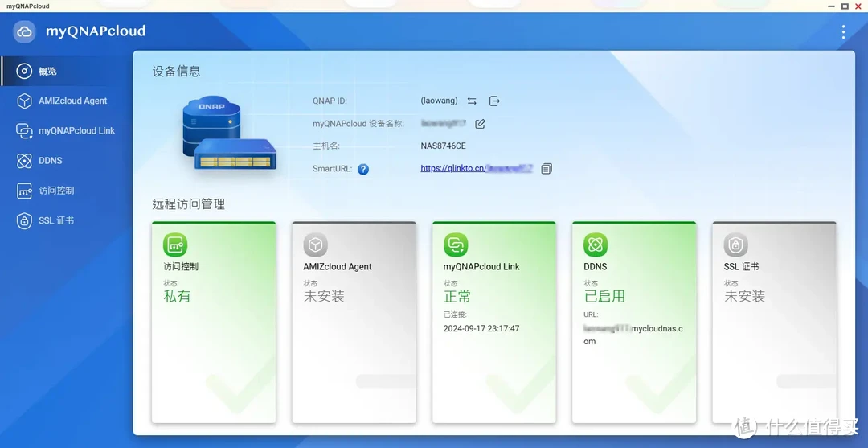Click 已启用 status on DDNS card
The image size is (868, 448).
604,296
